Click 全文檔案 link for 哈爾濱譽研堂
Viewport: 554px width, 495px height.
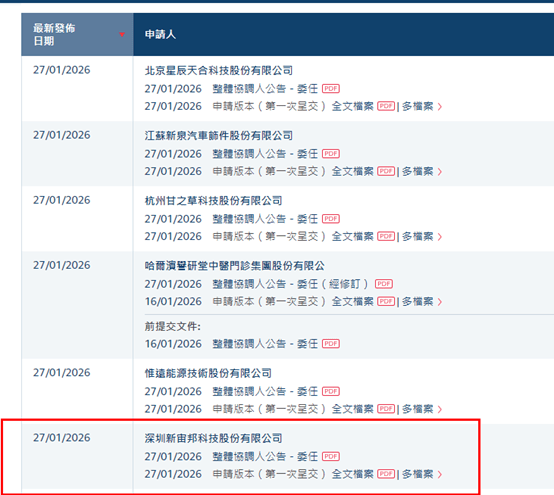pos(353,301)
